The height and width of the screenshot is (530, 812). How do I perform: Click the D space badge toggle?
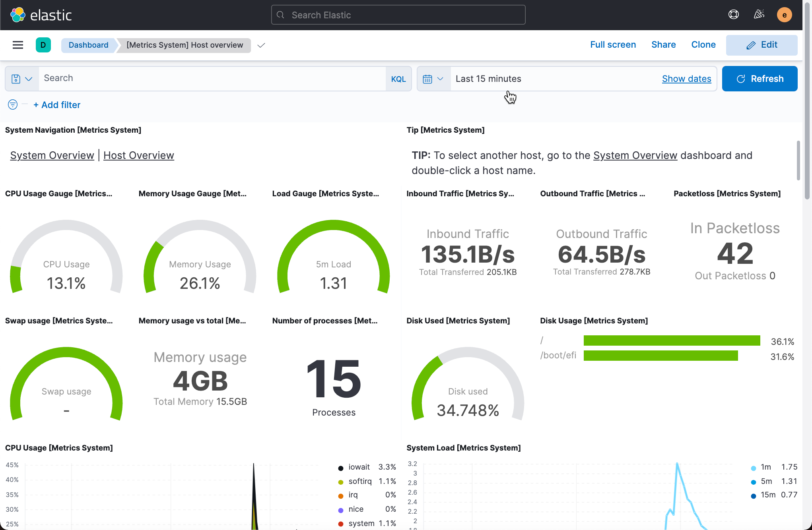pos(43,45)
